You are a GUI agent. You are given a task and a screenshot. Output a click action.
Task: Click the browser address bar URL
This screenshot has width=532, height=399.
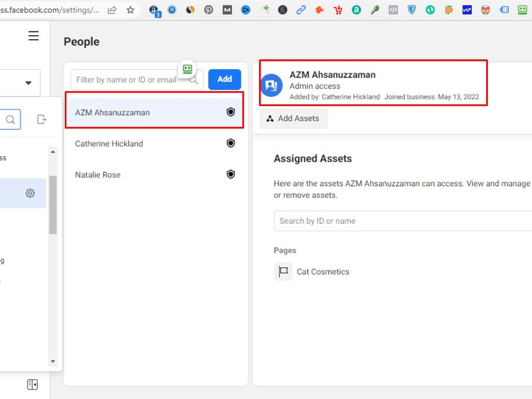(49, 10)
